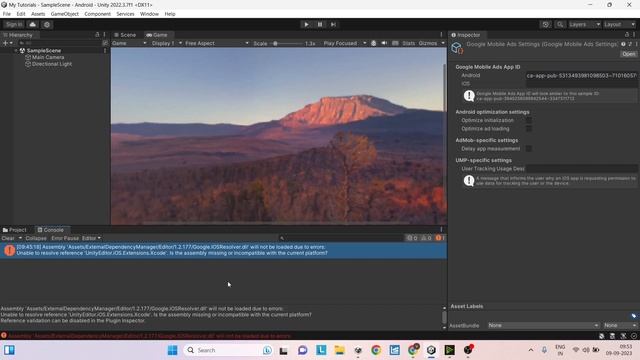The width and height of the screenshot is (640, 360).
Task: Collapse the SampleScene tree item
Action: [16, 51]
